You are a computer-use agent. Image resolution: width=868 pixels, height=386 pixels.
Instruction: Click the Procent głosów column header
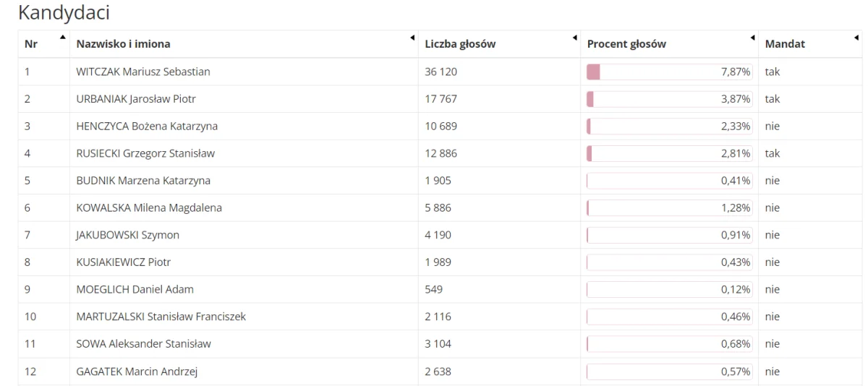click(626, 45)
